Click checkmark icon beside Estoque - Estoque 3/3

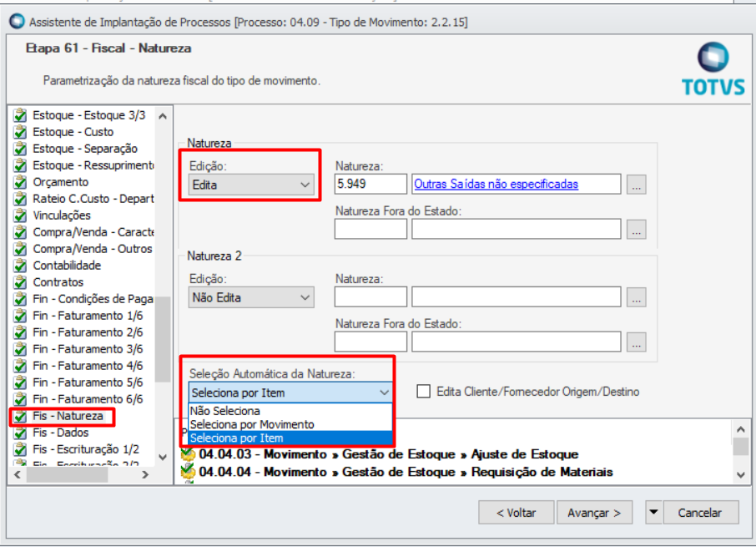(20, 116)
